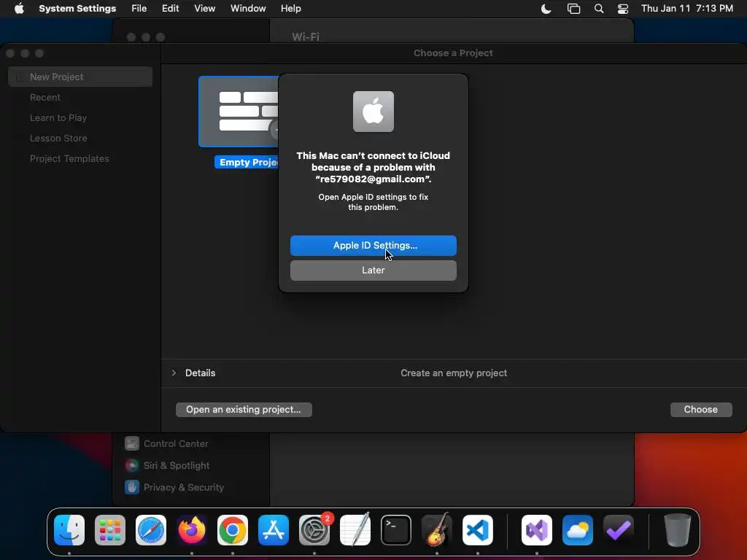
Task: Toggle Do Not Disturb moon icon
Action: tap(546, 9)
